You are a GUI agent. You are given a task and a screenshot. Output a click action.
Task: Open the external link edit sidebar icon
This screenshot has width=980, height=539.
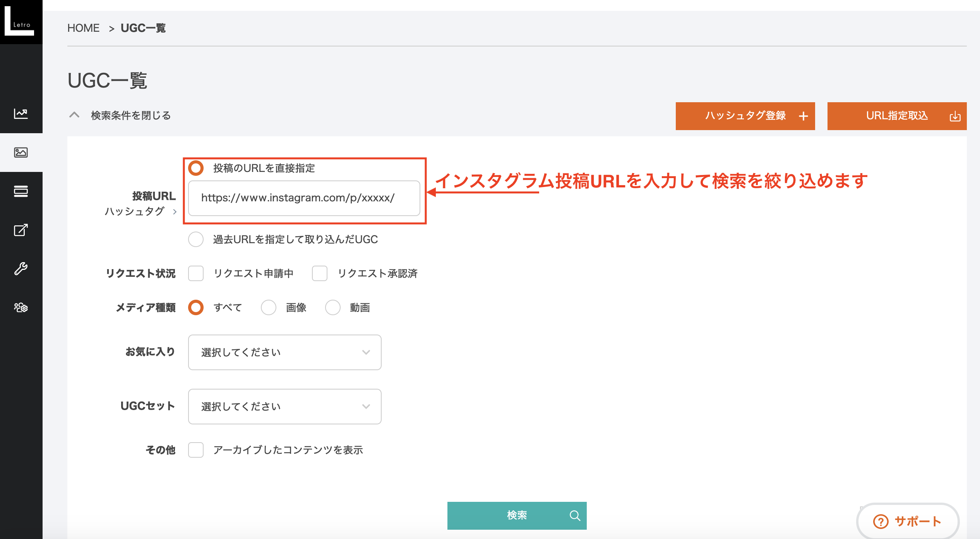pyautogui.click(x=21, y=230)
